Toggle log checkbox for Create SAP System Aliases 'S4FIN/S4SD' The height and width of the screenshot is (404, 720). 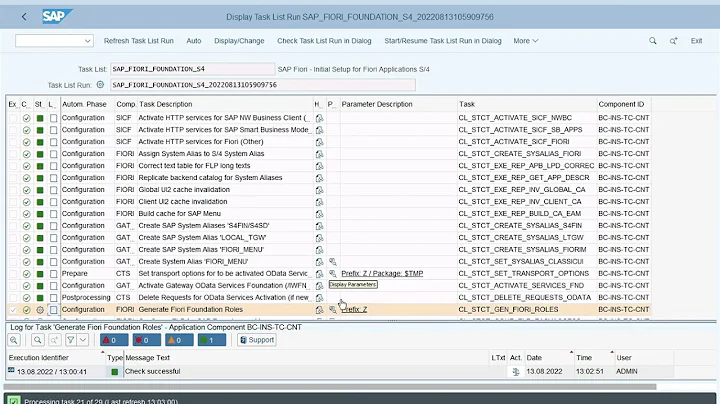(x=54, y=225)
